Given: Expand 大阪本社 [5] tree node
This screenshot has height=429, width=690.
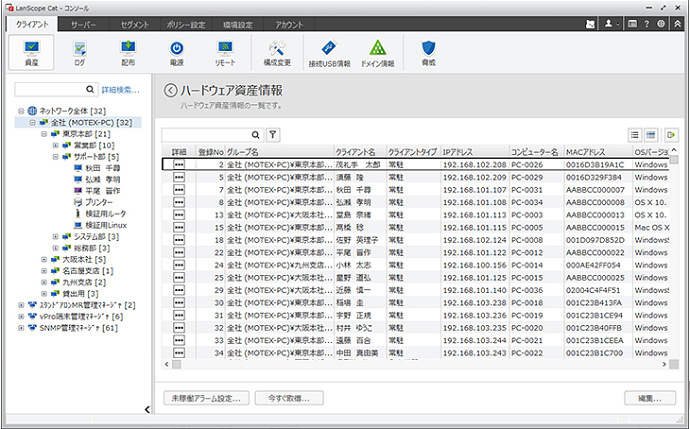Looking at the screenshot, I should click(x=44, y=260).
